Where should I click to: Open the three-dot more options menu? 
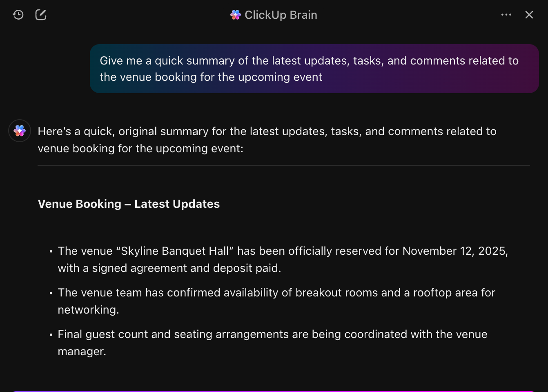(x=506, y=15)
